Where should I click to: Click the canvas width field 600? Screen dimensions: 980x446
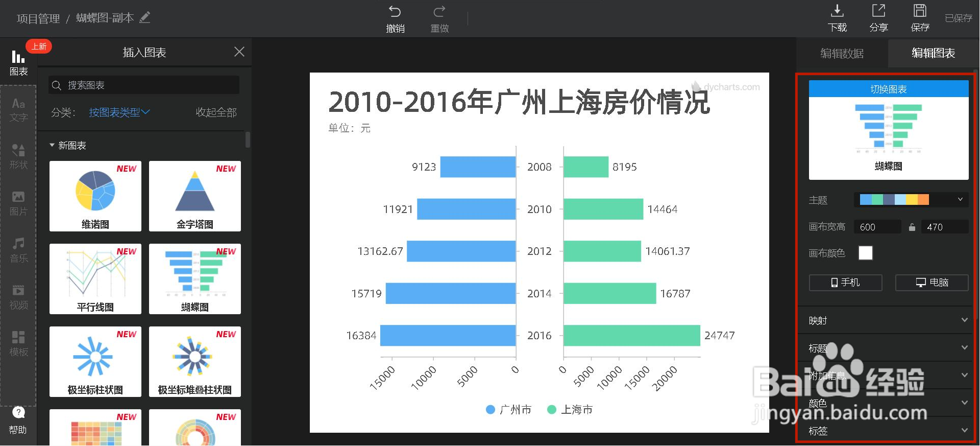coord(878,227)
